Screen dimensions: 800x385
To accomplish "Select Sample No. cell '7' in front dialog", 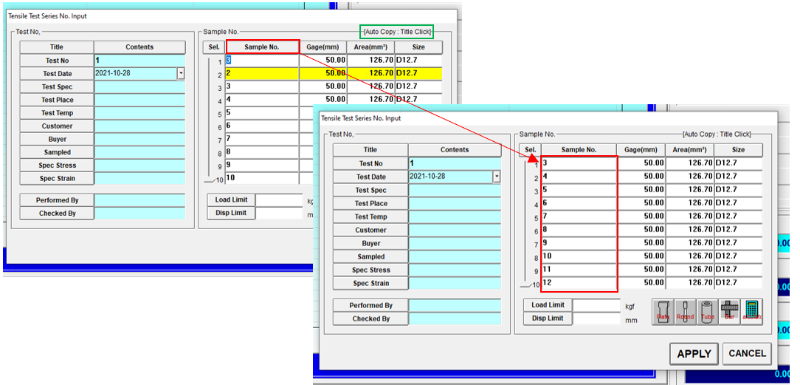I will click(x=579, y=216).
